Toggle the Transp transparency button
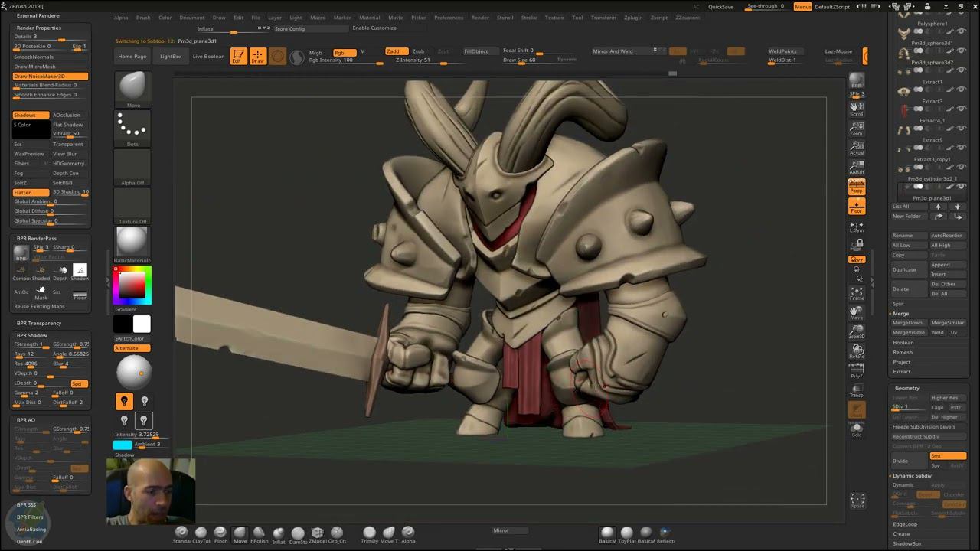The height and width of the screenshot is (551, 980). pos(857,390)
